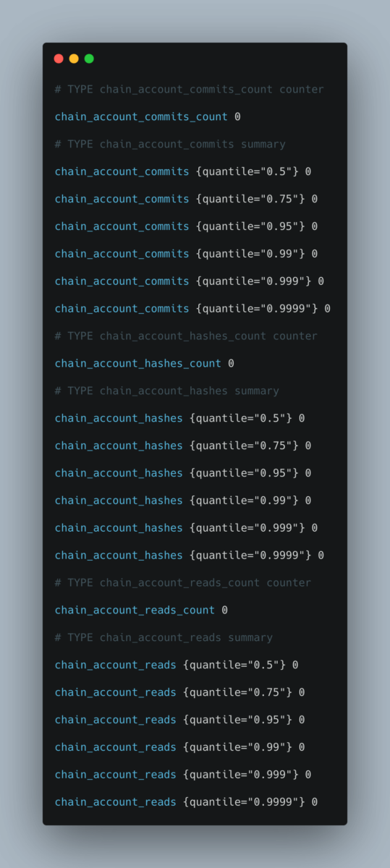Click the chain_account_hashes_count metric line
This screenshot has height=868, width=390.
[x=145, y=364]
